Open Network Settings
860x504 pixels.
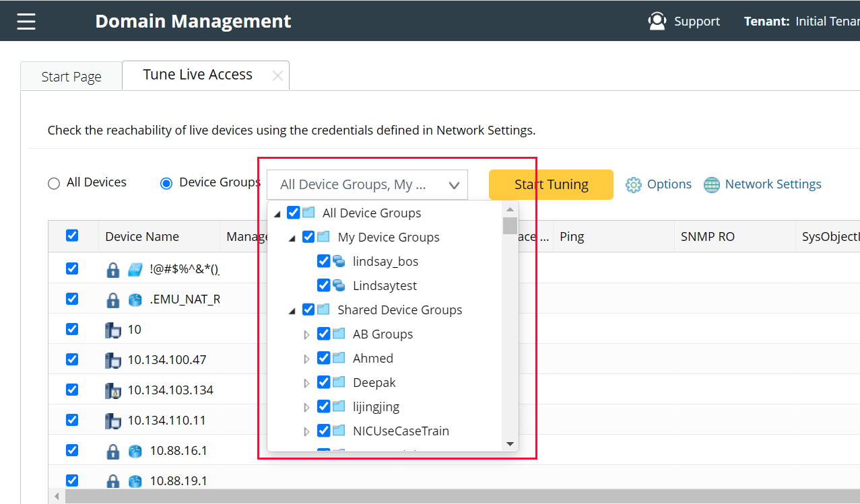pyautogui.click(x=773, y=184)
